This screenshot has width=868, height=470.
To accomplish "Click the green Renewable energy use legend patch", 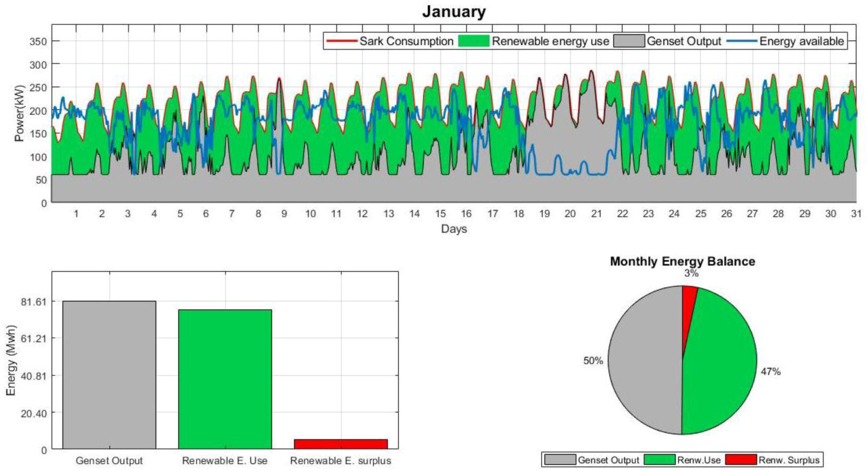I will pyautogui.click(x=473, y=41).
